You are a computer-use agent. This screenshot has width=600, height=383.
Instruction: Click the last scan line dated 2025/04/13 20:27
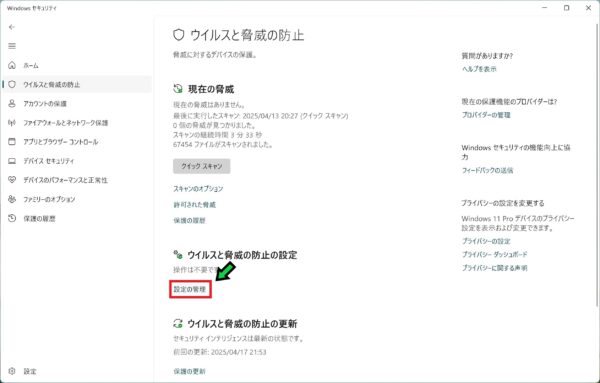pyautogui.click(x=261, y=116)
